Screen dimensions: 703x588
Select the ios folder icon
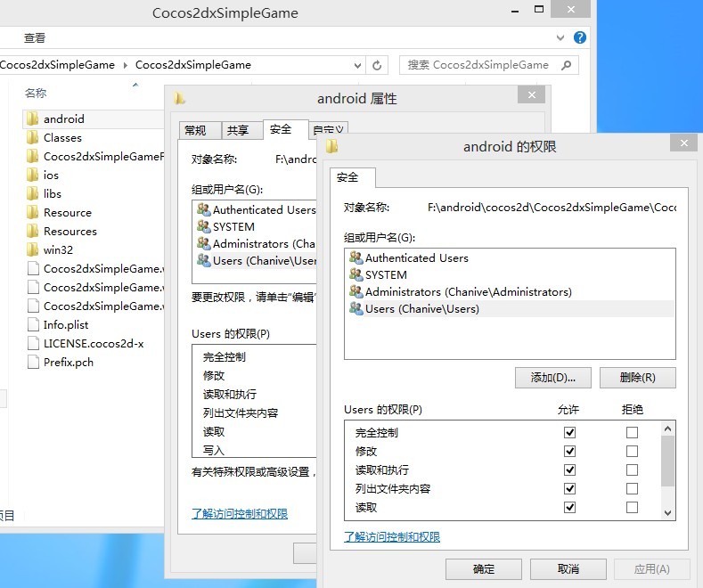click(33, 175)
